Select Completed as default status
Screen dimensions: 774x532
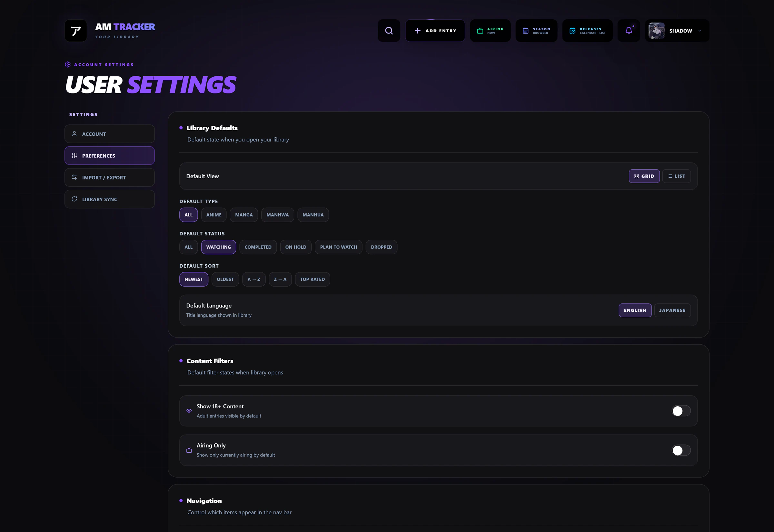click(x=258, y=247)
